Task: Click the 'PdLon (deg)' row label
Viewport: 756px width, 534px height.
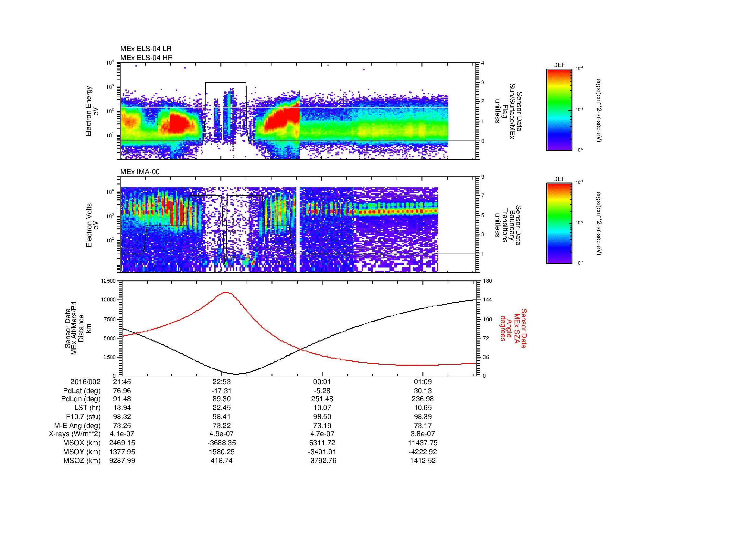Action: [81, 399]
